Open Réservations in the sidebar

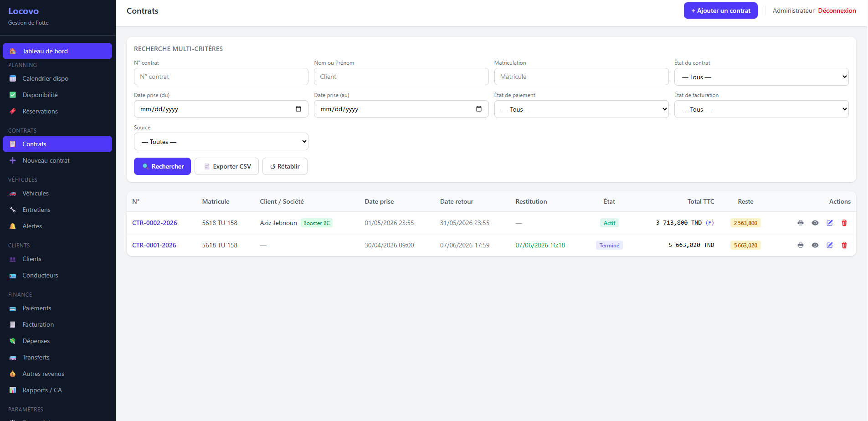57,111
